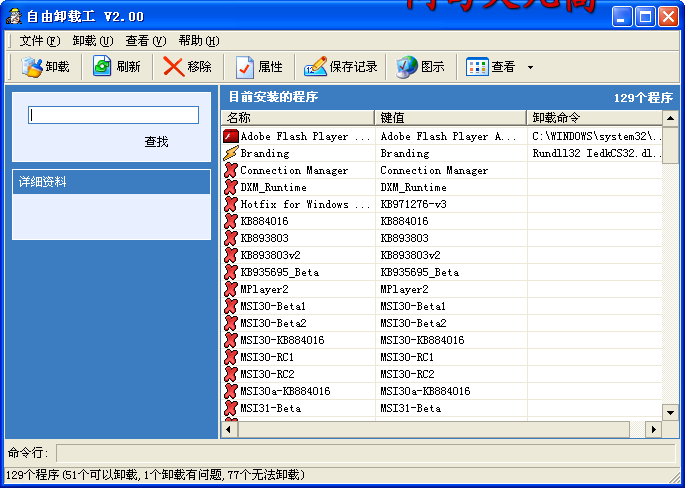This screenshot has width=685, height=488.
Task: Open the 卸载(U) menu
Action: [x=92, y=41]
